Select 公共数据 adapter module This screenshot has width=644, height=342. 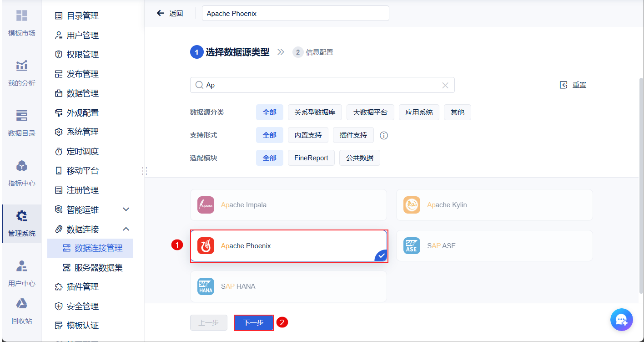360,158
